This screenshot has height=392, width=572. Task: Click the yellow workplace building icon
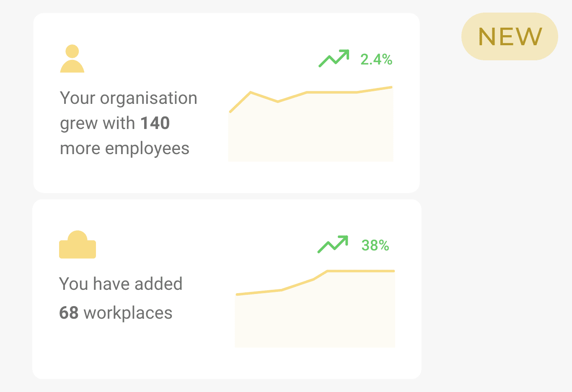pos(78,245)
